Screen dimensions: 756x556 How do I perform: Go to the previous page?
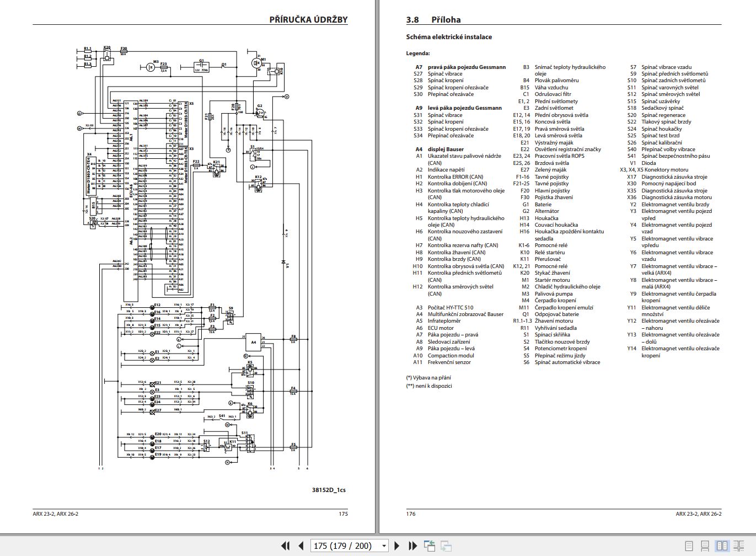[300, 545]
